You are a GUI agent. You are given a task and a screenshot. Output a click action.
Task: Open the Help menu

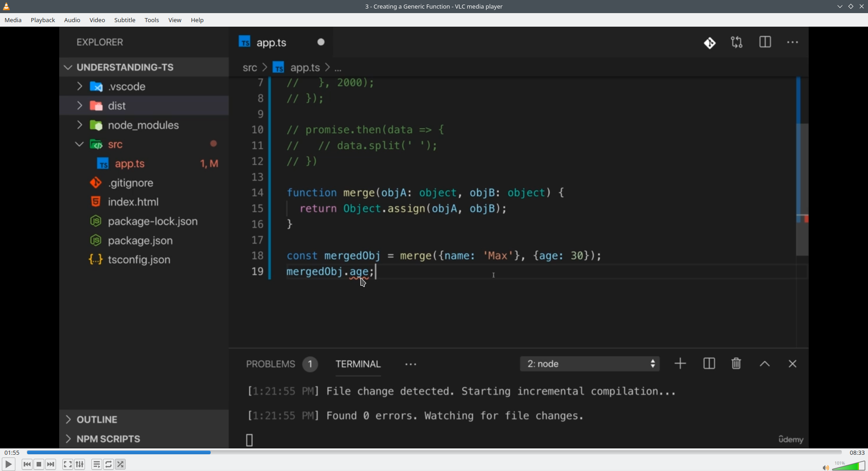198,20
